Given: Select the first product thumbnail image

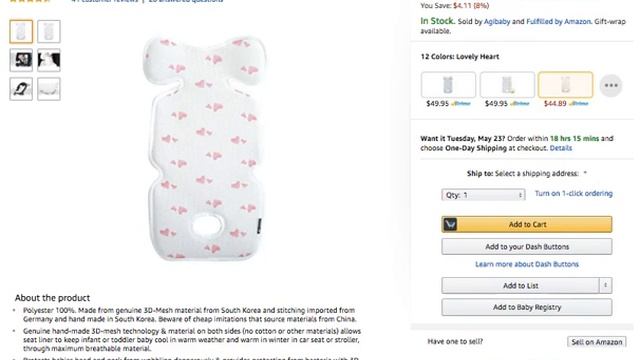Looking at the screenshot, I should (x=21, y=31).
